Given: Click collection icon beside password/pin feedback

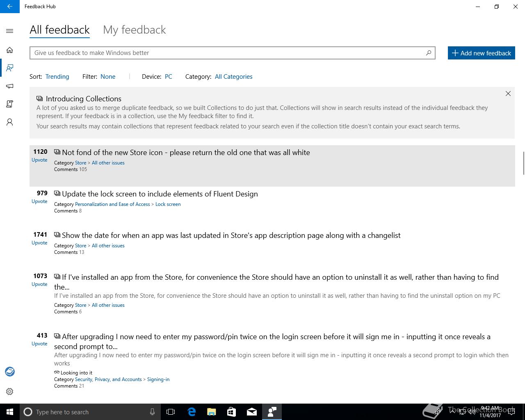Looking at the screenshot, I should click(57, 336).
